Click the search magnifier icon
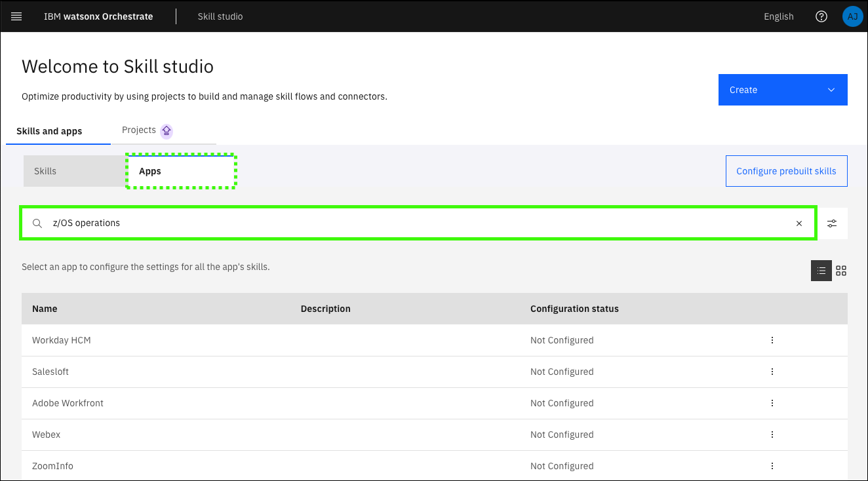This screenshot has height=481, width=868. coord(38,223)
